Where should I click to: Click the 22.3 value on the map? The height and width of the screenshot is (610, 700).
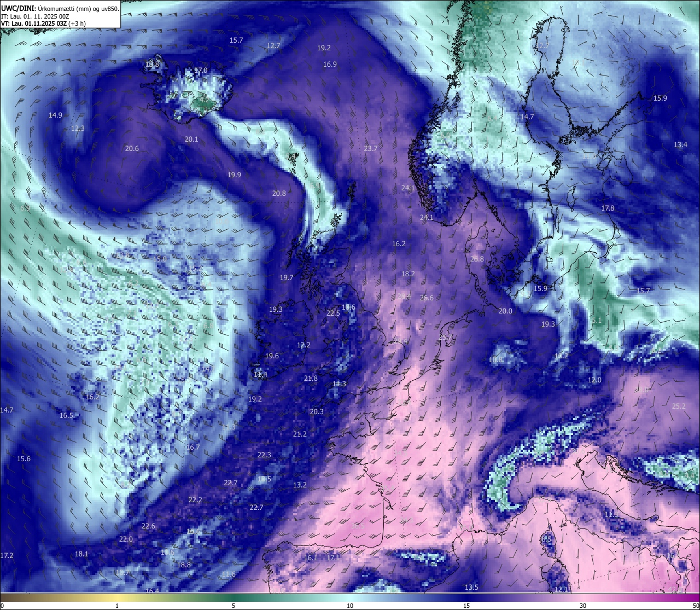[264, 455]
